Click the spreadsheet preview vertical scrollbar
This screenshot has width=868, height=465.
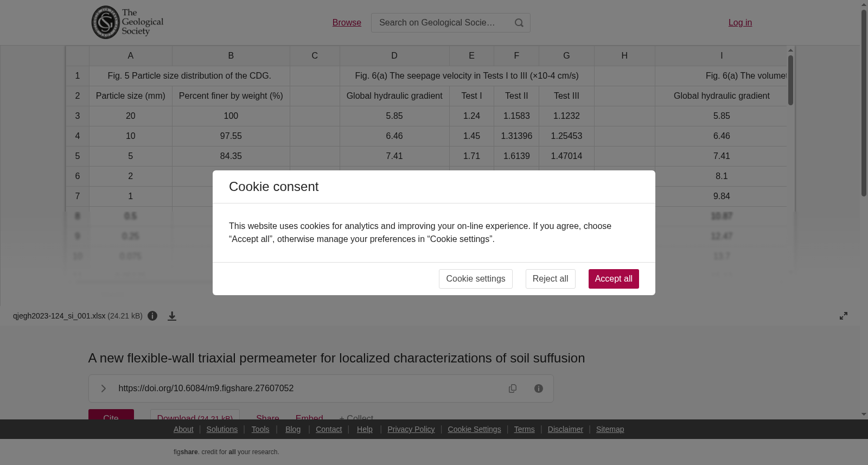pyautogui.click(x=791, y=80)
